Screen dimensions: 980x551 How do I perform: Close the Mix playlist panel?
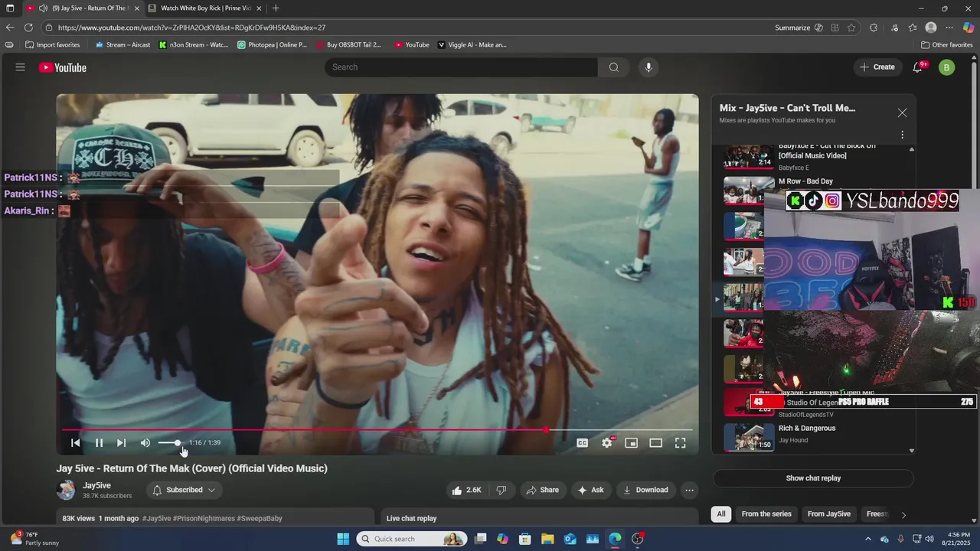point(902,112)
